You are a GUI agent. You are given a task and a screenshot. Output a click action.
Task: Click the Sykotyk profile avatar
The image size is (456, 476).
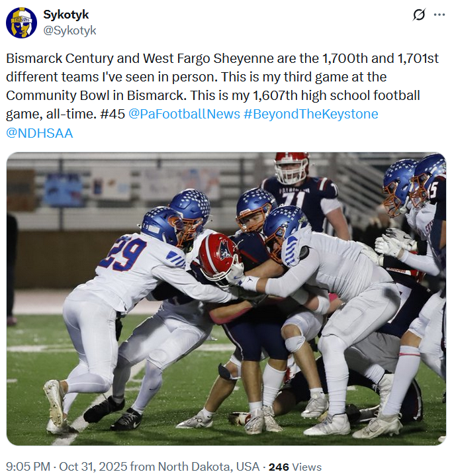coord(21,23)
